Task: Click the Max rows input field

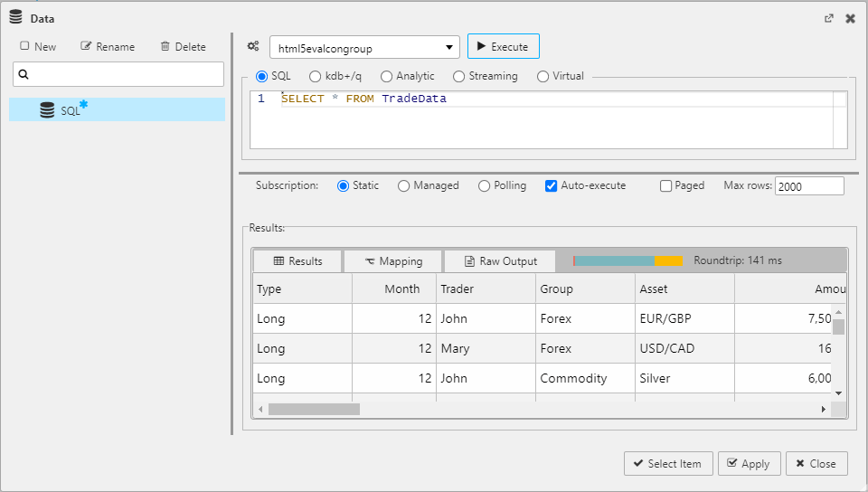Action: [x=808, y=185]
